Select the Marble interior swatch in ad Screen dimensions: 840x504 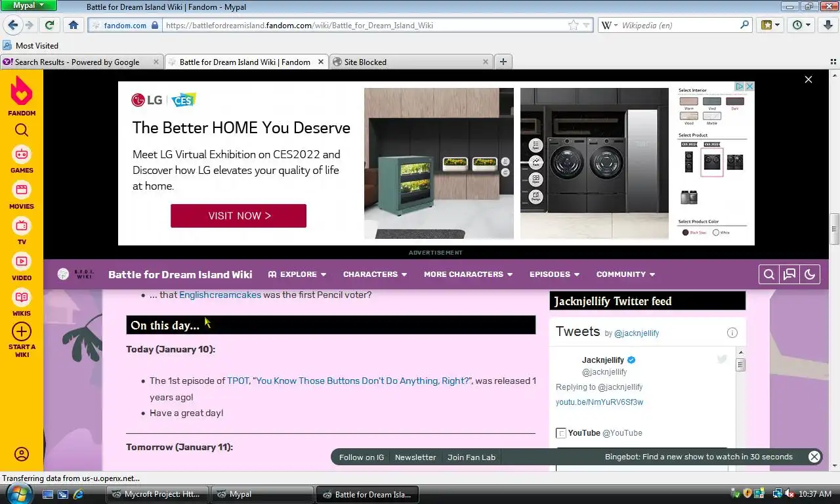(x=711, y=117)
